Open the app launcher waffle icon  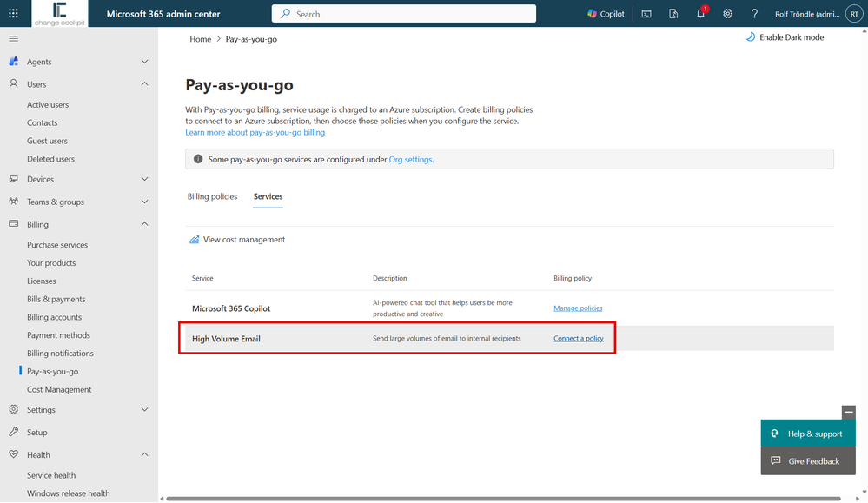coord(13,13)
